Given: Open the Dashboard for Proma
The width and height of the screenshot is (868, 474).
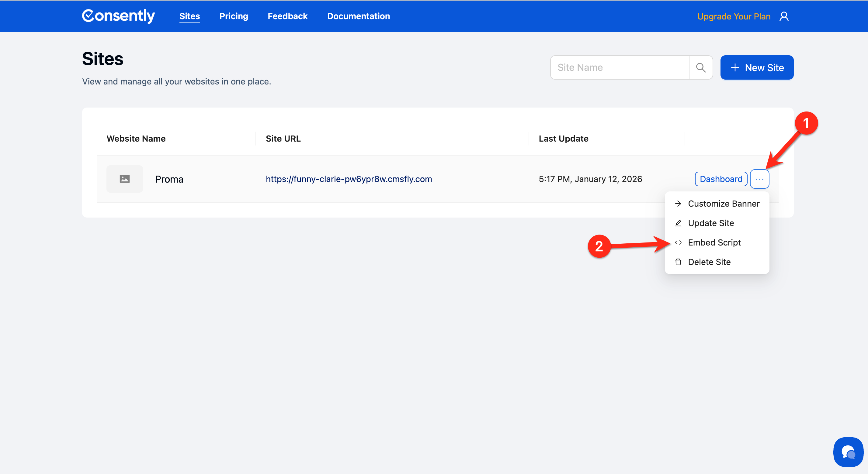Looking at the screenshot, I should 721,179.
